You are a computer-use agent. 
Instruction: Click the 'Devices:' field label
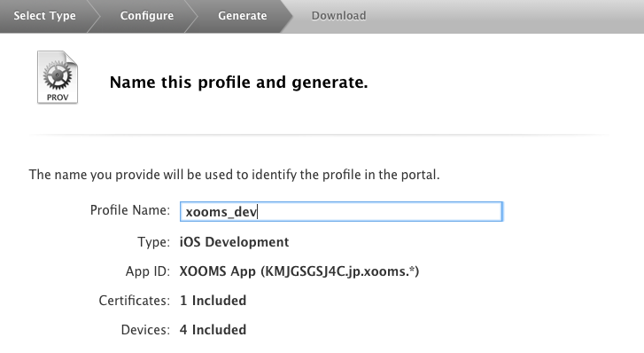click(x=145, y=330)
